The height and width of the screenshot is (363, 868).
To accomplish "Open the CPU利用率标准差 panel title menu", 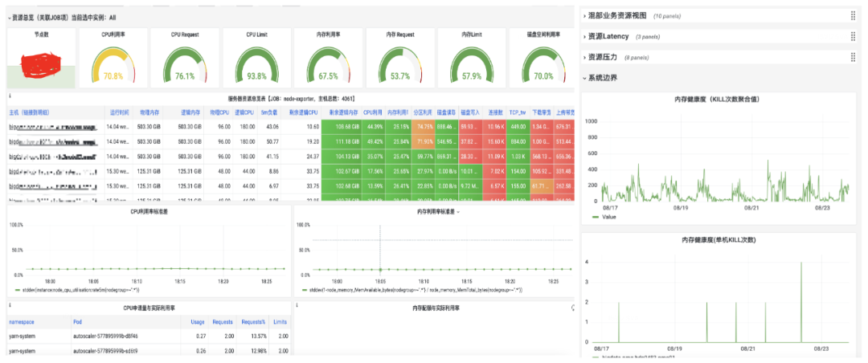I will click(x=147, y=211).
